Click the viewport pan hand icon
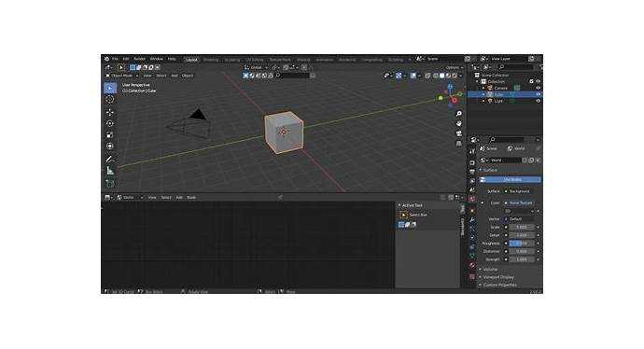Viewport: 644px width, 349px height. 459,123
